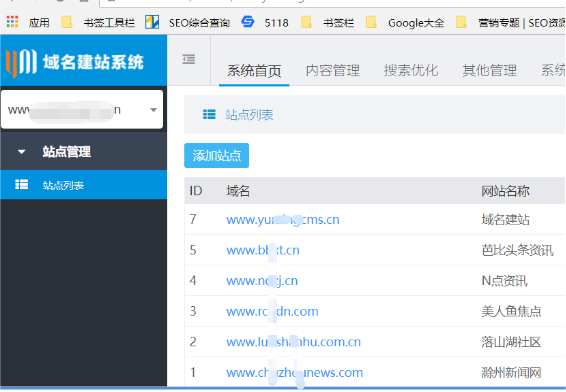Open the 书签栏 bookmark folder
The height and width of the screenshot is (392, 566).
pyautogui.click(x=327, y=22)
